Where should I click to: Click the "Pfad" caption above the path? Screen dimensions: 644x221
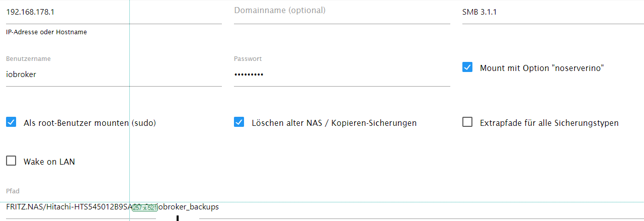point(13,191)
